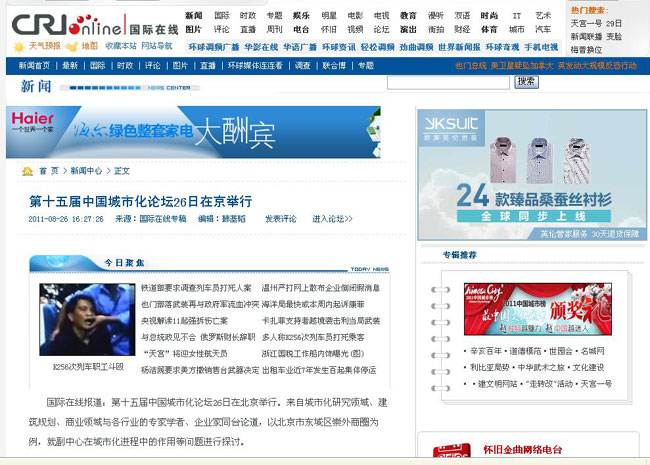
Task: Click the orange headline ticker in blue bar
Action: click(546, 65)
